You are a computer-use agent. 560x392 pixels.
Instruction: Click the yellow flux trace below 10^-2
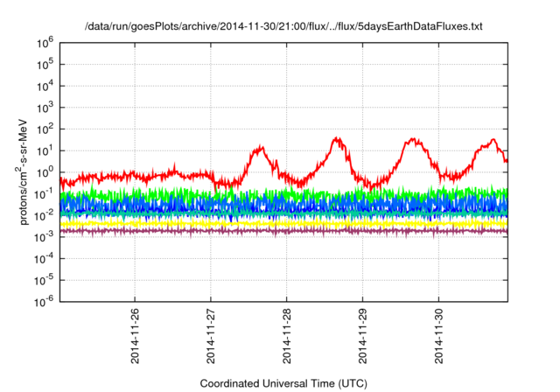click(283, 223)
